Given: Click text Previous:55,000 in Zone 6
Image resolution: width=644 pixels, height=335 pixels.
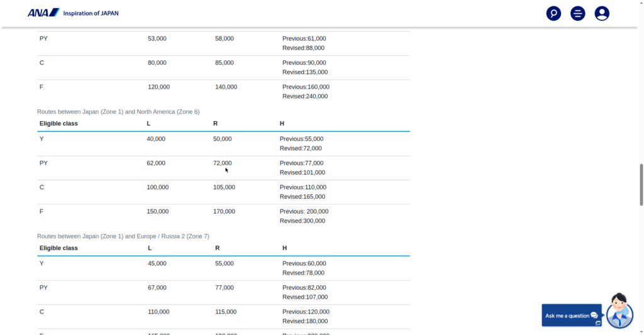Looking at the screenshot, I should click(301, 139).
